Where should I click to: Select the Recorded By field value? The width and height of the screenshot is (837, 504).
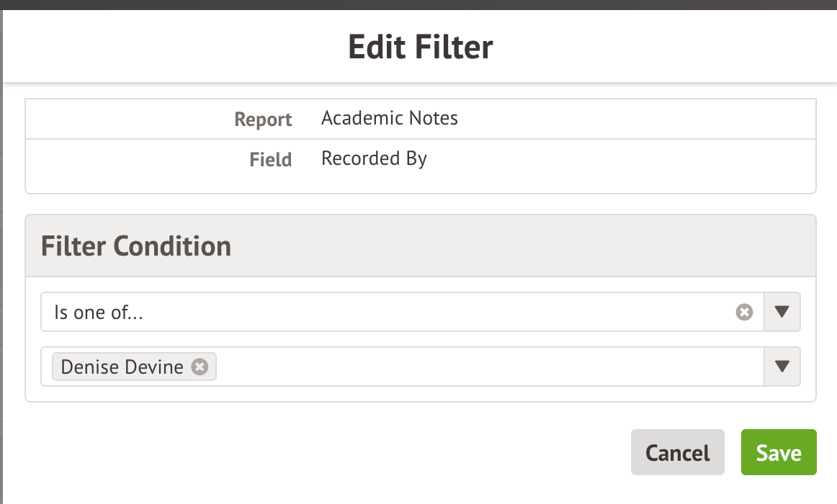(374, 158)
